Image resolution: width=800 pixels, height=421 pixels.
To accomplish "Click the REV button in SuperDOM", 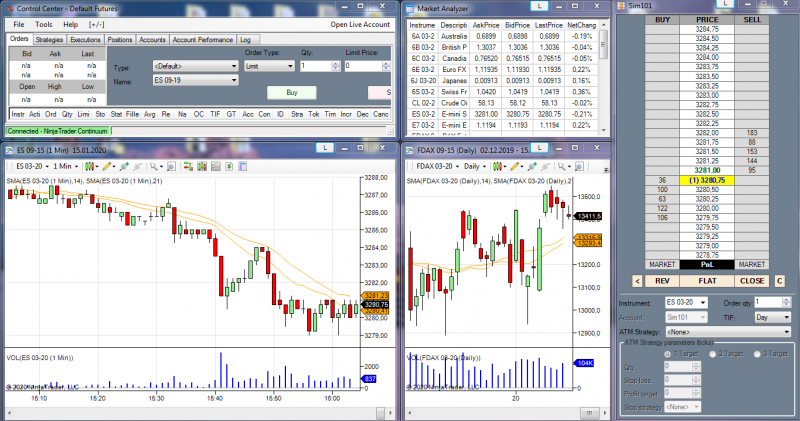I will point(662,281).
